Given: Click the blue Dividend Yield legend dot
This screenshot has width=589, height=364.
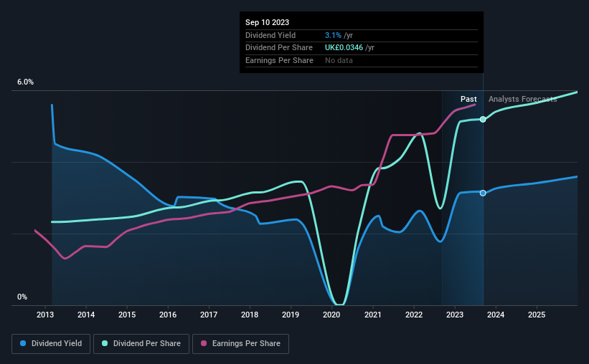Looking at the screenshot, I should tap(23, 343).
